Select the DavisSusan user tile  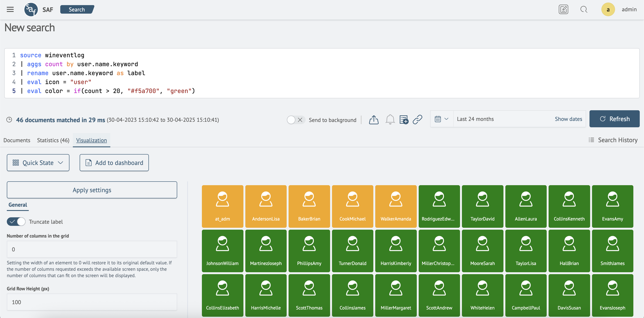coord(569,295)
